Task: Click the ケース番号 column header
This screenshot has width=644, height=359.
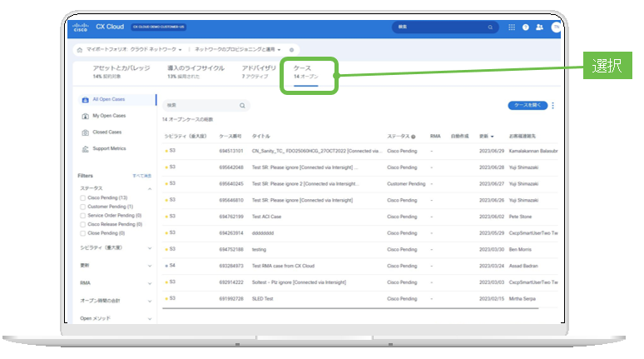Action: tap(230, 137)
